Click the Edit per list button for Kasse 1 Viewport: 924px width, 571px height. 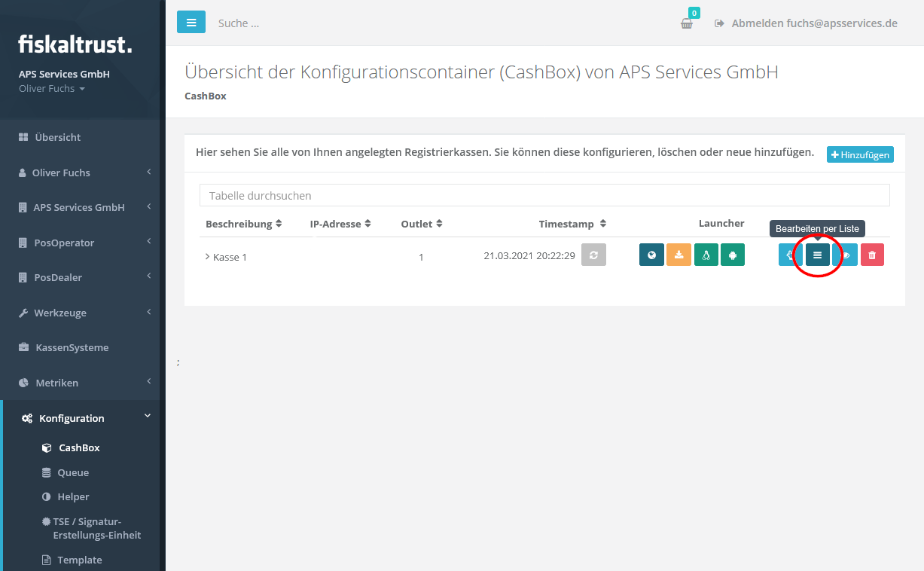(x=817, y=255)
